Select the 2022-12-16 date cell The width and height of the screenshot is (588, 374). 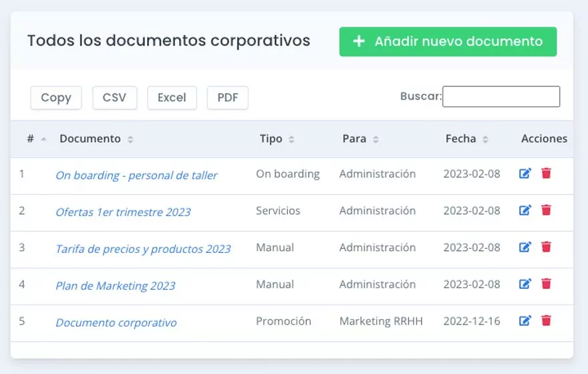472,321
